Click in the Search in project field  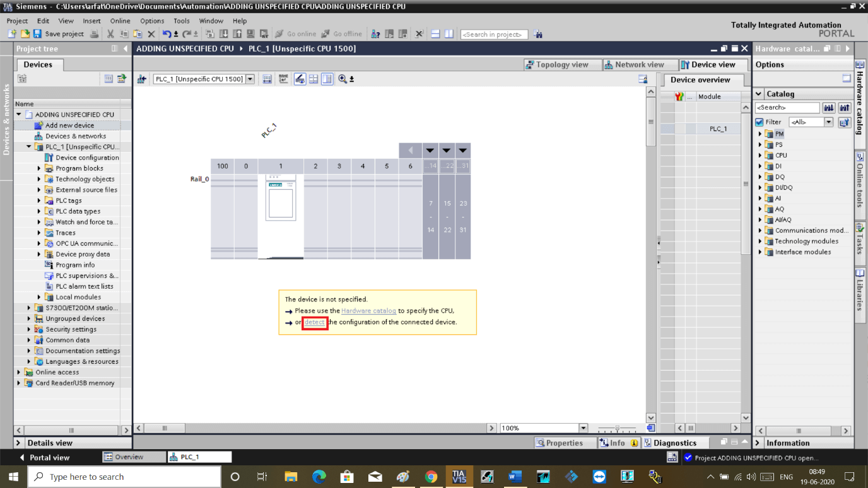pos(494,34)
